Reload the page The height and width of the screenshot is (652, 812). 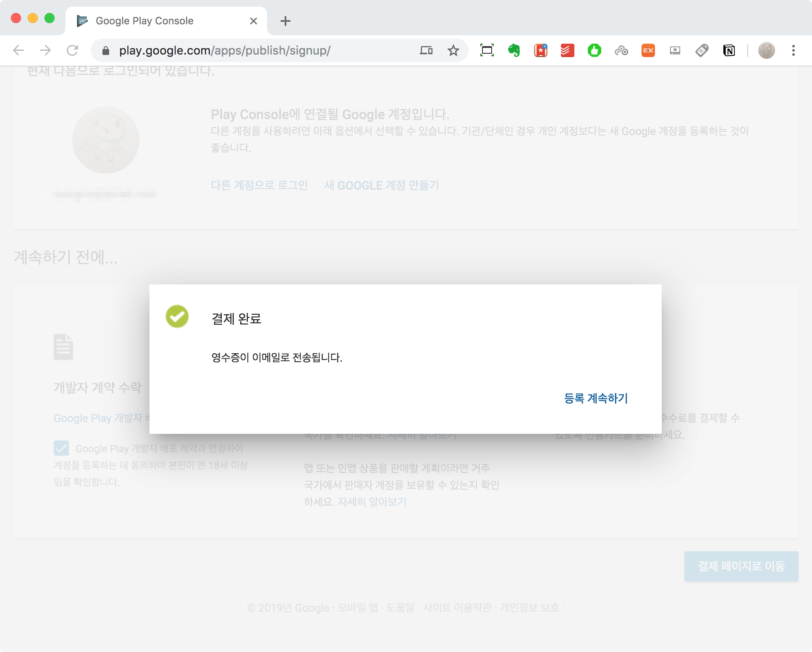tap(72, 51)
